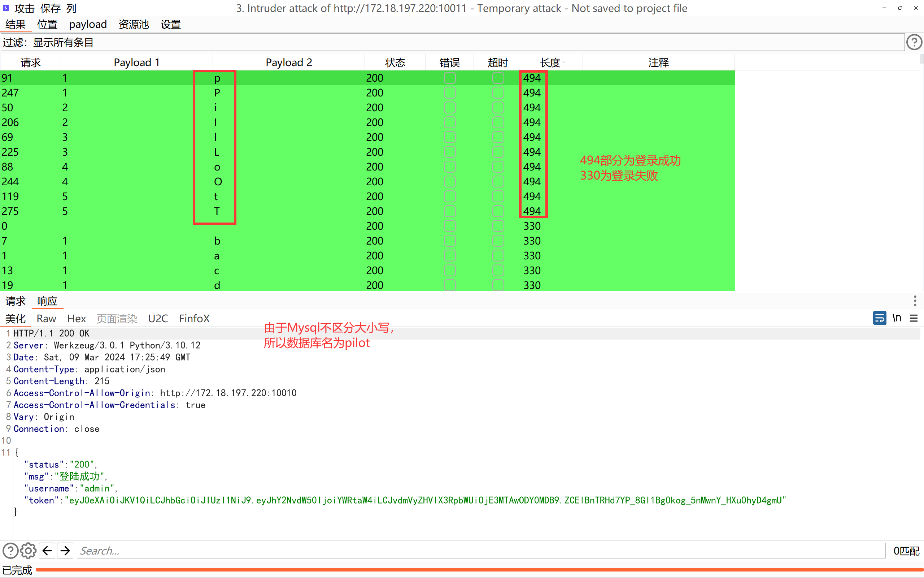Show the 请求 message tab
This screenshot has height=578, width=924.
pyautogui.click(x=16, y=301)
